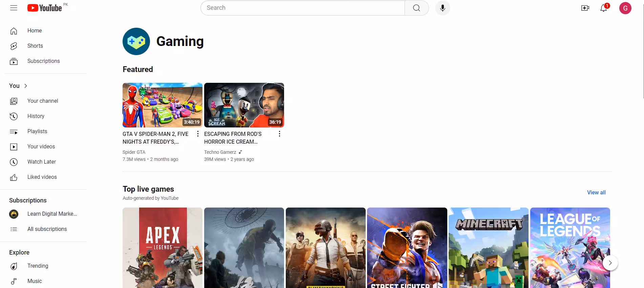Click the Home sidebar icon
This screenshot has width=644, height=288.
tap(14, 31)
